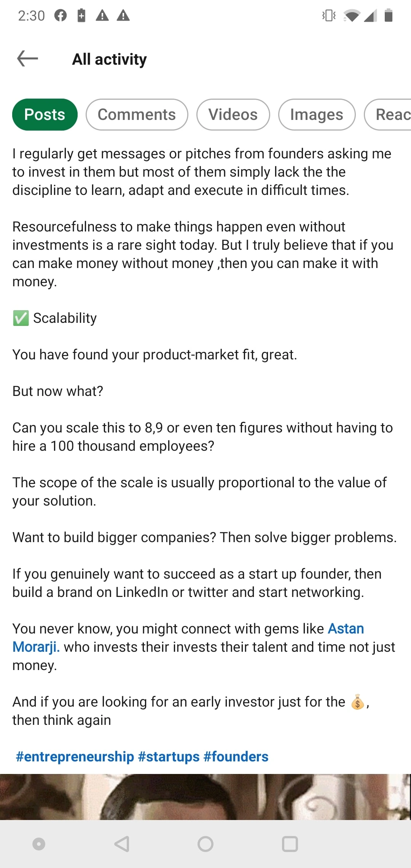Image resolution: width=411 pixels, height=868 pixels.
Task: Tap the All activity page title
Action: pos(110,59)
